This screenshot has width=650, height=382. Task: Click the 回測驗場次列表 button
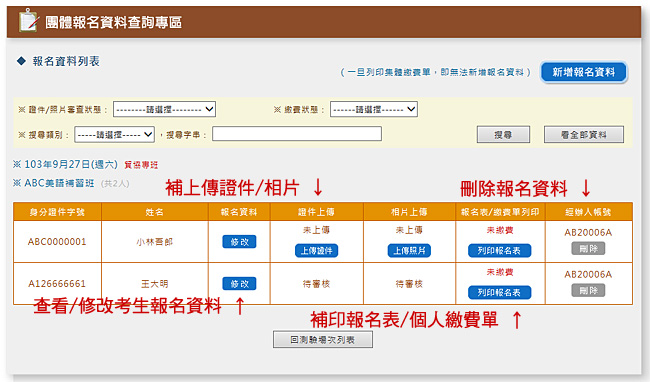tap(323, 340)
